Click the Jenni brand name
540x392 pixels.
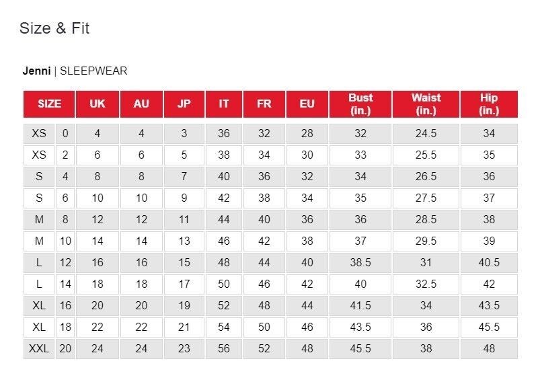pyautogui.click(x=36, y=71)
